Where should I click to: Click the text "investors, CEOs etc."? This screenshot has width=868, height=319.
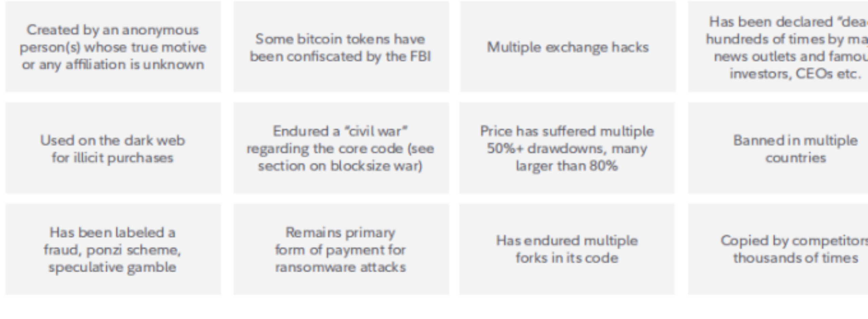795,74
